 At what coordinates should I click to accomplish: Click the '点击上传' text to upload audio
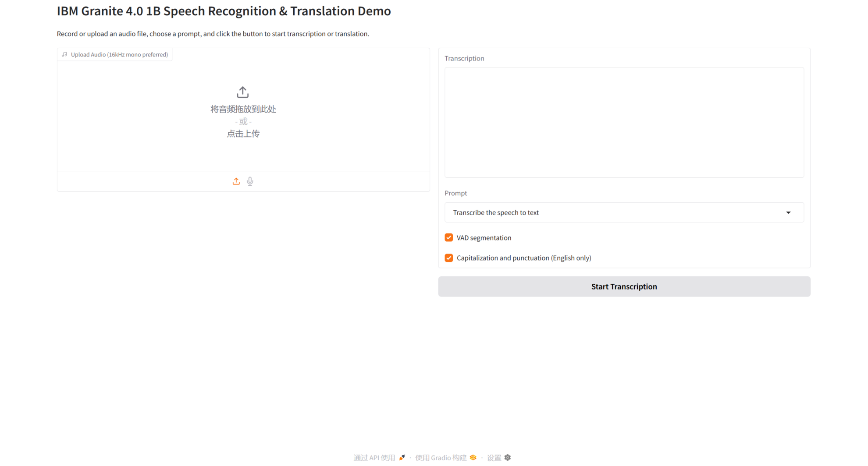click(x=243, y=134)
